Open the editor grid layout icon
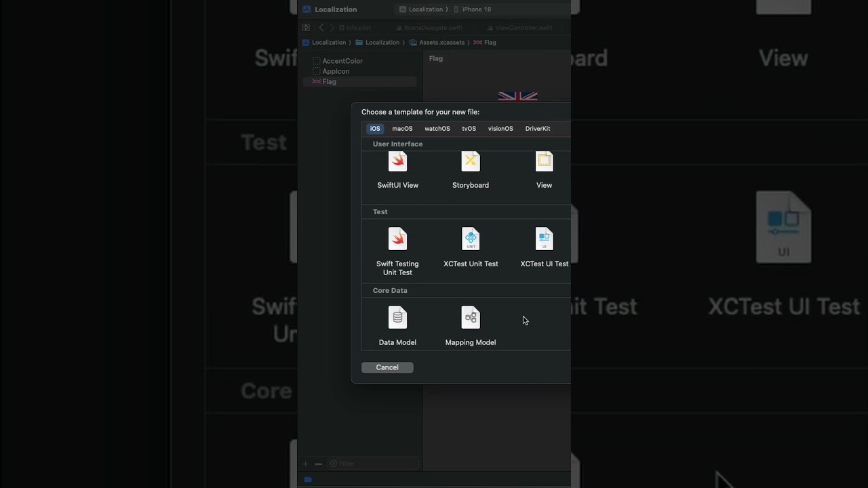 306,28
